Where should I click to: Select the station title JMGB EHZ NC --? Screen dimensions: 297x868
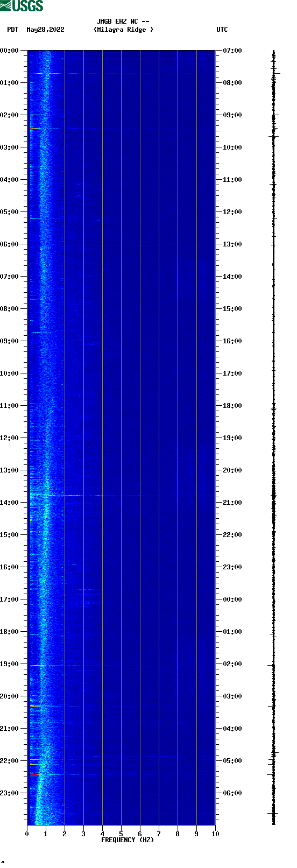coord(123,22)
